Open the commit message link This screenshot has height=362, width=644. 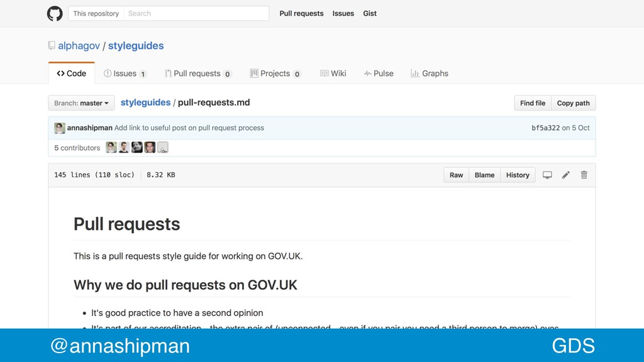coord(189,128)
